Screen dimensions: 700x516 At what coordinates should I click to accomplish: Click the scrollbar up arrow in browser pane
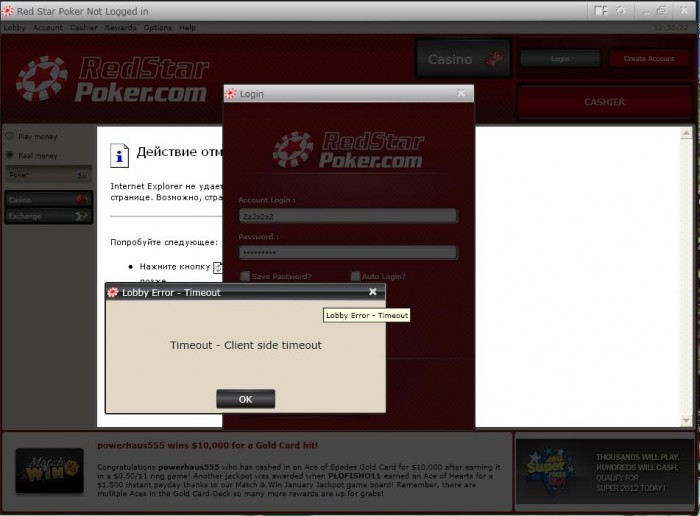pyautogui.click(x=686, y=133)
